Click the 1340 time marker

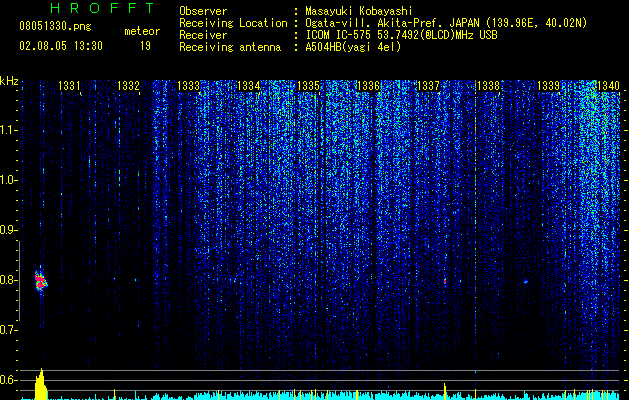click(x=609, y=85)
